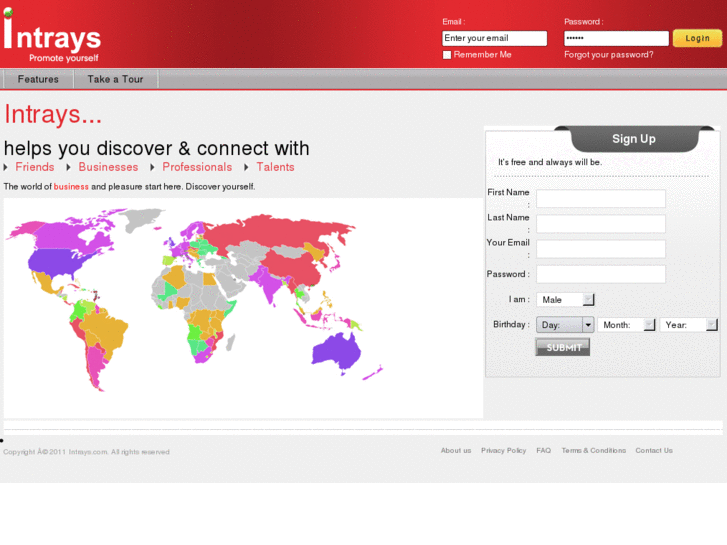The height and width of the screenshot is (545, 727).
Task: Open the I am gender dropdown
Action: point(565,300)
